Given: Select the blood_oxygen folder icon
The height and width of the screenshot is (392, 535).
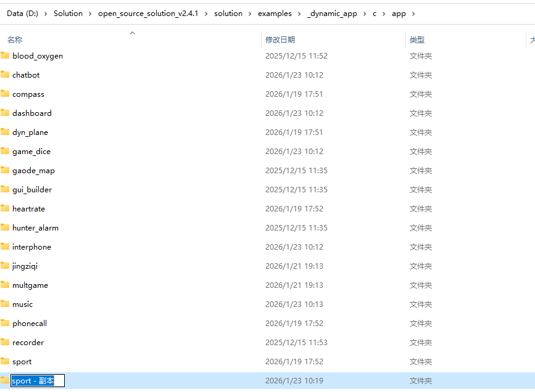Looking at the screenshot, I should coord(5,55).
